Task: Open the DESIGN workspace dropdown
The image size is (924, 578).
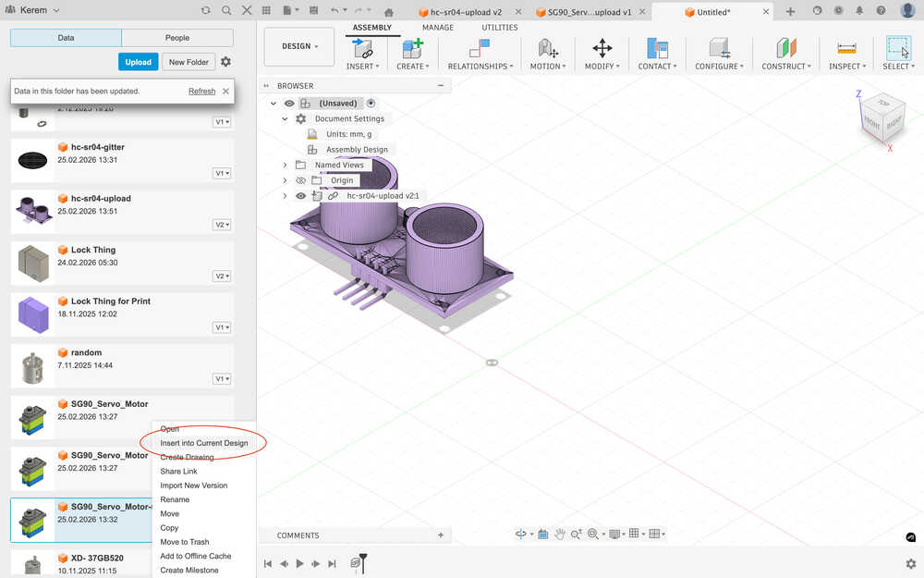Action: pos(299,46)
